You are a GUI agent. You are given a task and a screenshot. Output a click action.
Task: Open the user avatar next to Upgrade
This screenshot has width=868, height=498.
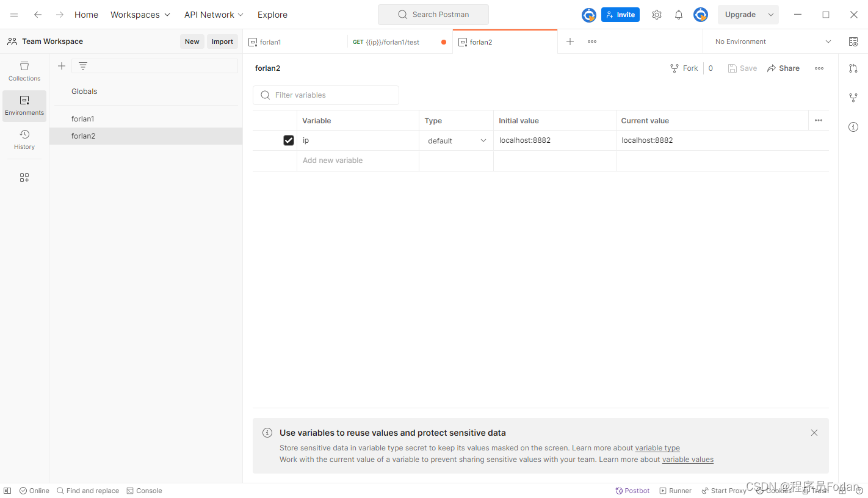[x=701, y=15]
